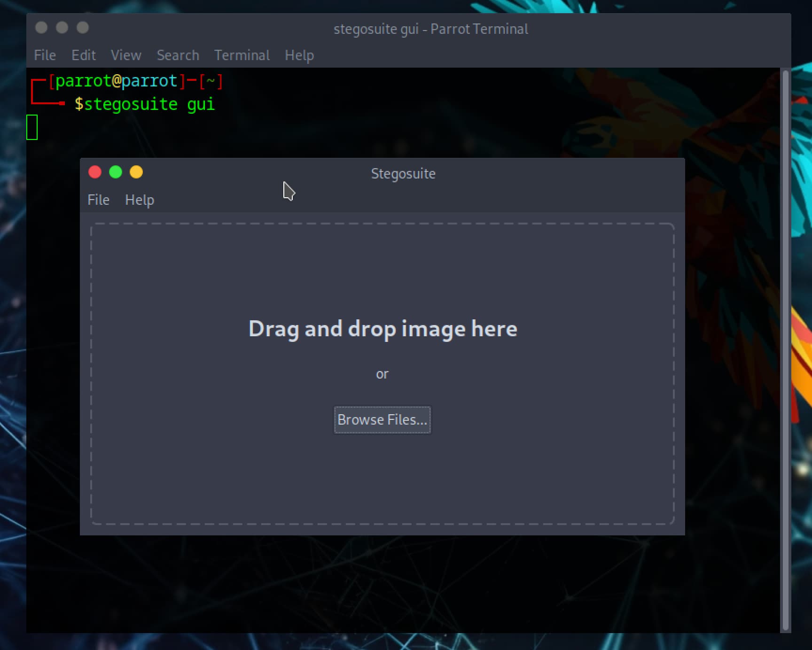Screen dimensions: 812x650
Task: Open the terminal Help menu
Action: pos(299,55)
